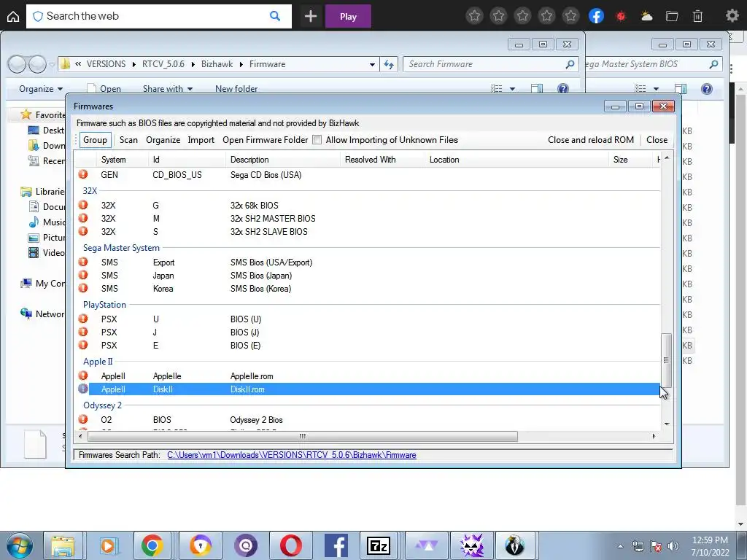Show hidden tray icons arrow

pyautogui.click(x=620, y=546)
